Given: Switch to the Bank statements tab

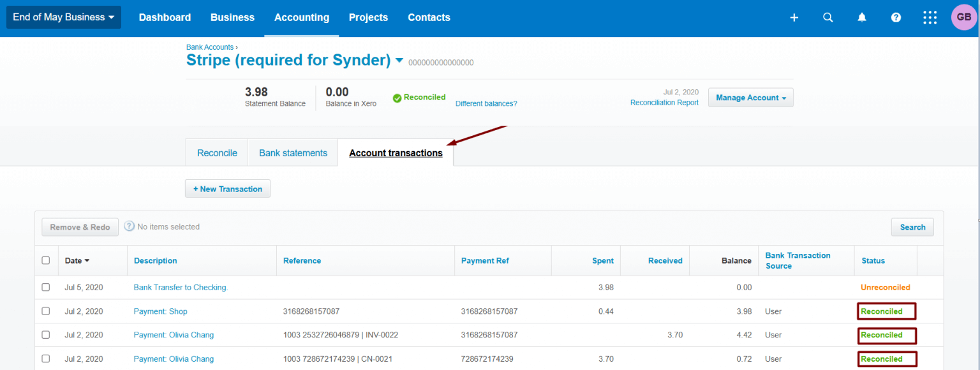Looking at the screenshot, I should pos(293,152).
